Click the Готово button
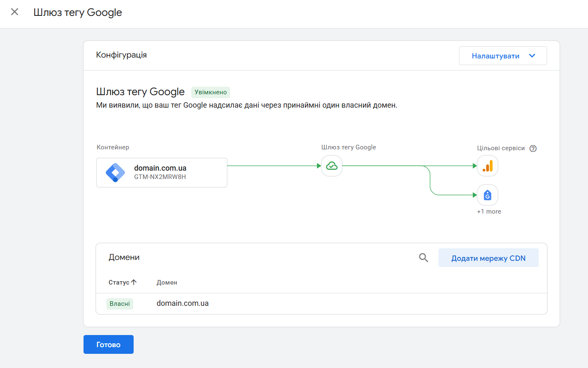 click(x=109, y=345)
